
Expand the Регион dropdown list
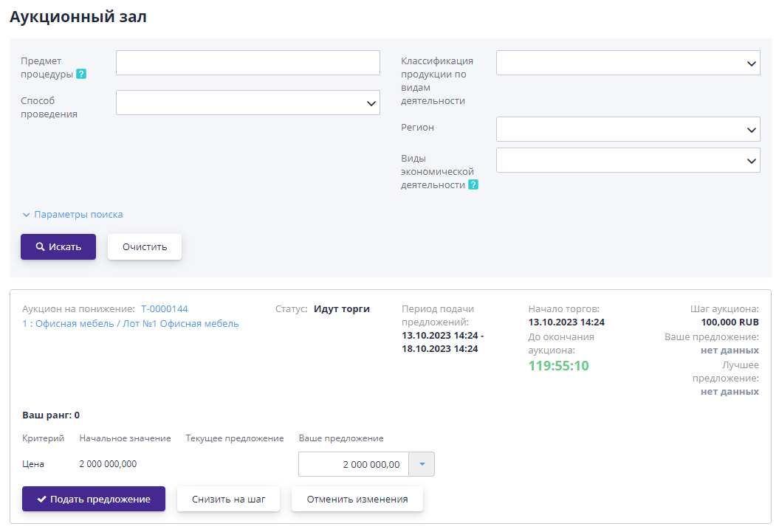[628, 129]
